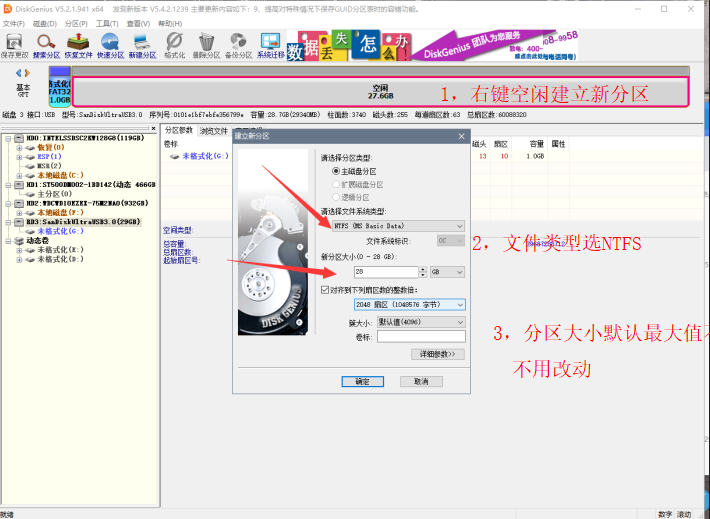Open the cluster size default (4096) dropdown
This screenshot has height=519, width=710.
coord(421,322)
